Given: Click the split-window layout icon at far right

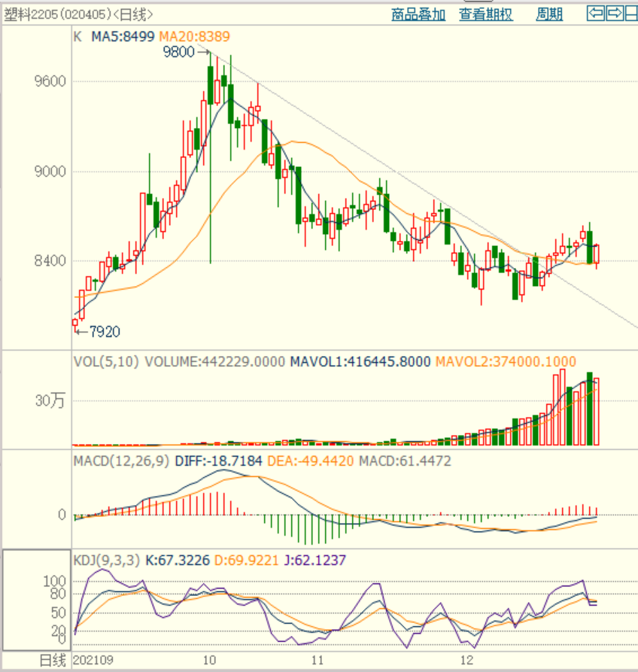Looking at the screenshot, I should click(x=632, y=13).
